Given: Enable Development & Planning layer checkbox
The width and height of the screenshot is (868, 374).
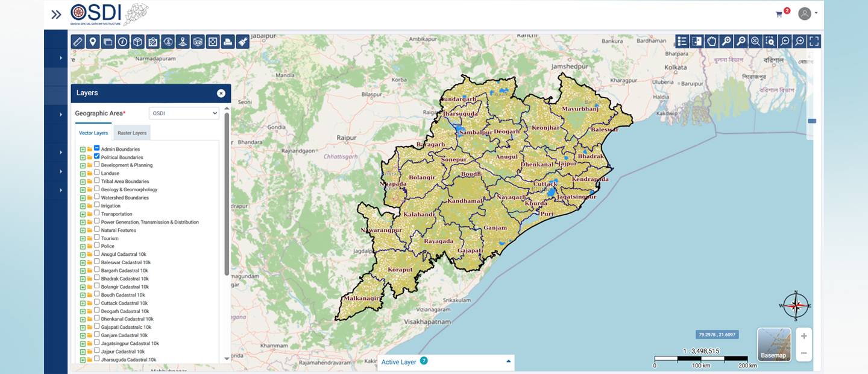Looking at the screenshot, I should tap(96, 164).
